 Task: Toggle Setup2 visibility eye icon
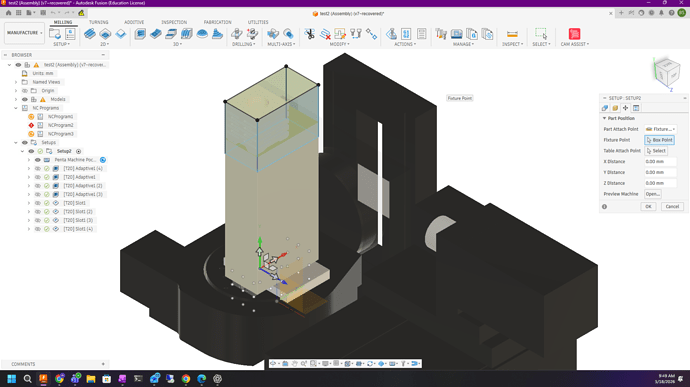pyautogui.click(x=31, y=151)
